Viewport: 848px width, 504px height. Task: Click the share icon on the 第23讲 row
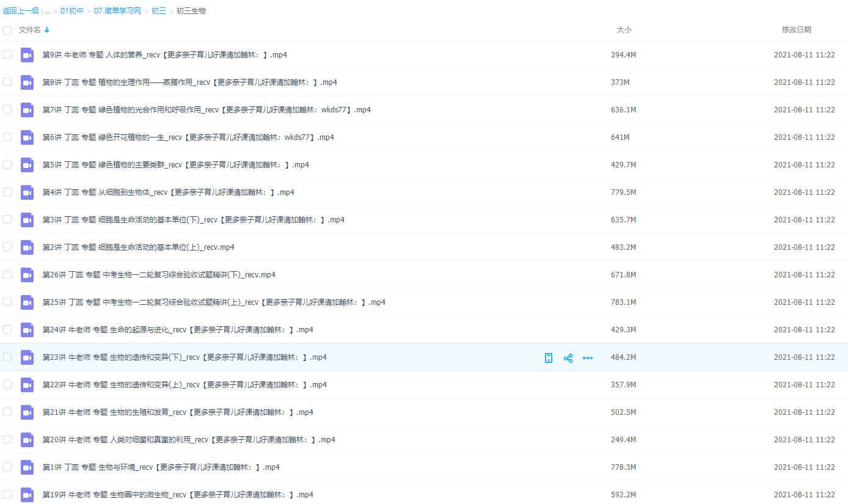point(568,358)
